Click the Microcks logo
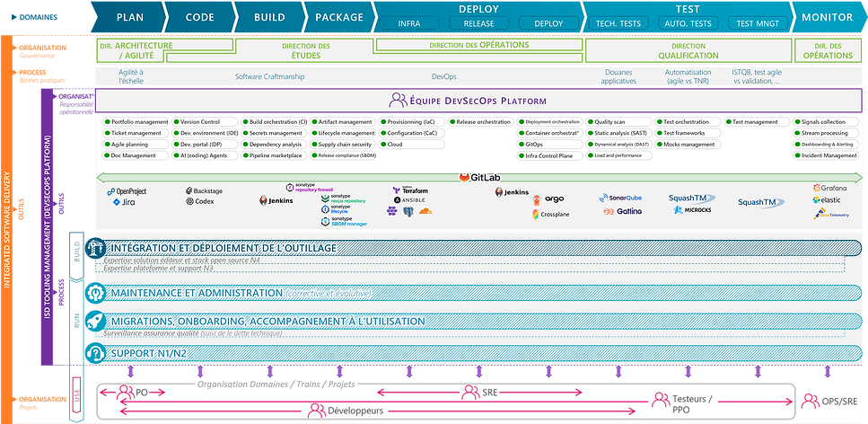Viewport: 868px width, 424px height. (693, 210)
